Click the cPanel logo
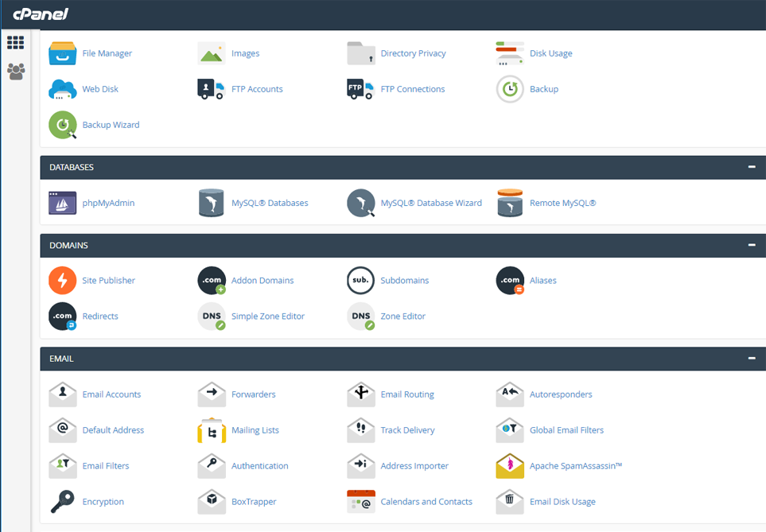Image resolution: width=766 pixels, height=532 pixels. pyautogui.click(x=41, y=14)
